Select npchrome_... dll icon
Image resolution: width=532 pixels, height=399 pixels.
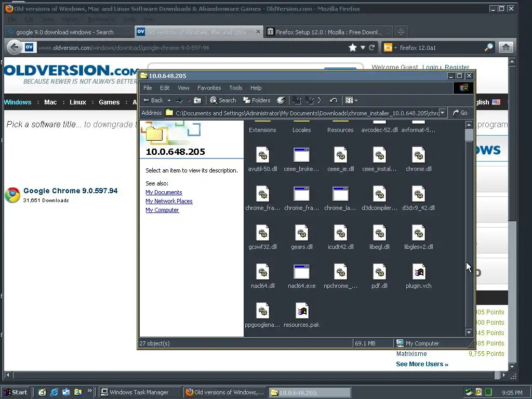pyautogui.click(x=341, y=272)
